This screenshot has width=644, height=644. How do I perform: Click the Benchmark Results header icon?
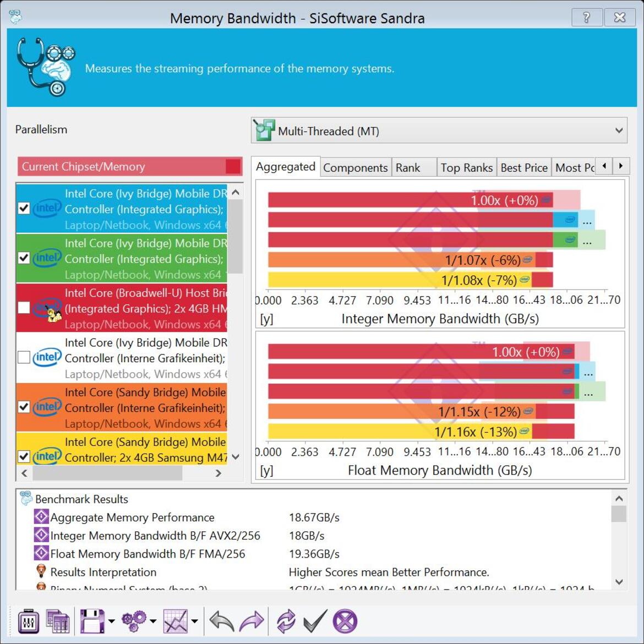[26, 498]
